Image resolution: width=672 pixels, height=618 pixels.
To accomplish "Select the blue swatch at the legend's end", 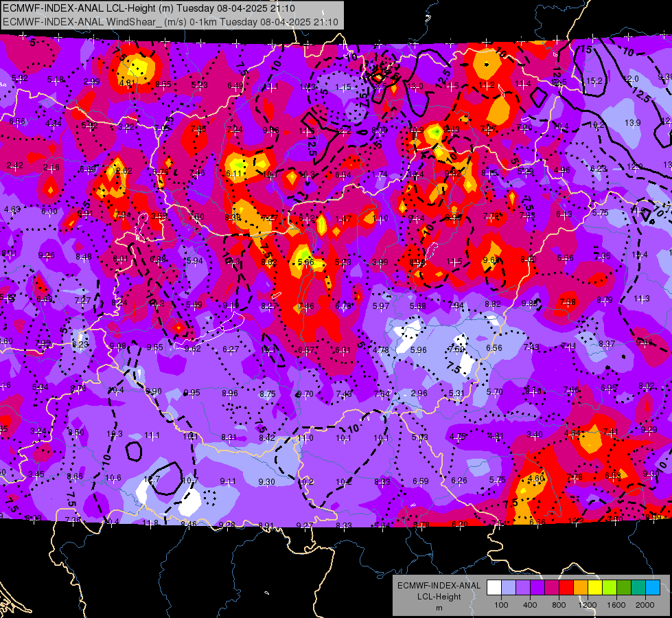I will (x=653, y=588).
